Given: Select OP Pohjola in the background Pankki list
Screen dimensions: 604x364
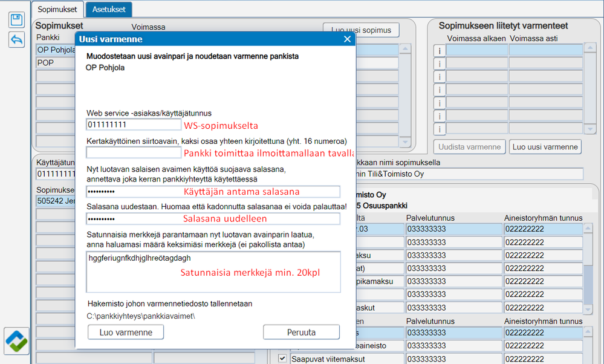Looking at the screenshot, I should coord(56,50).
